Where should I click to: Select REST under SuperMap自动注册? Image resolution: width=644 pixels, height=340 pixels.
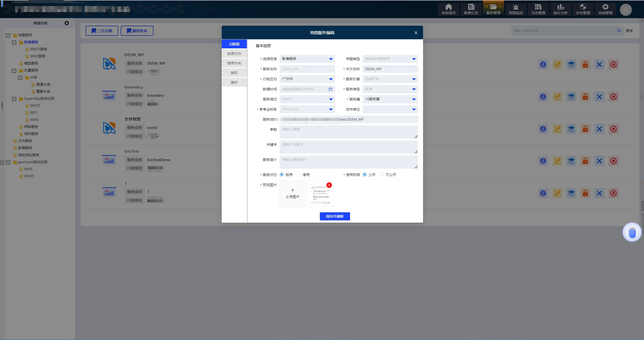[34, 113]
